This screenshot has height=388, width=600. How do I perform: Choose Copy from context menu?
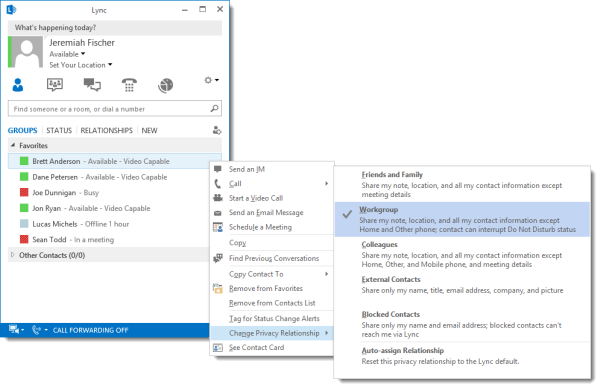pos(272,243)
